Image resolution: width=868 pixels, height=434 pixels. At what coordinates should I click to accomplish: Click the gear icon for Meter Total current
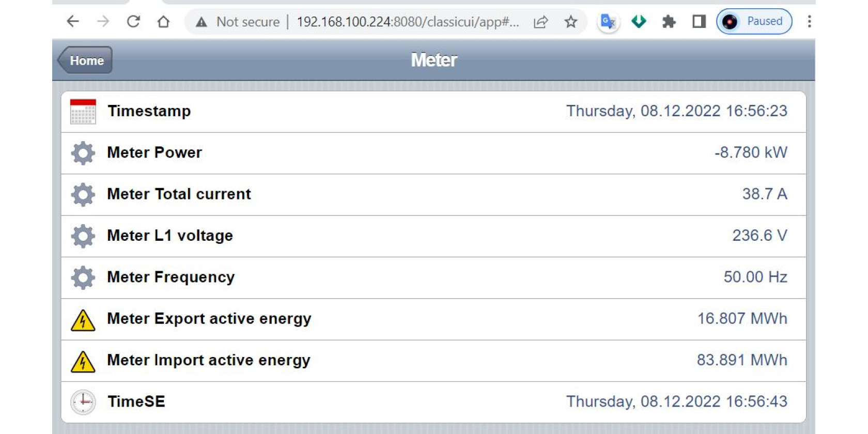83,195
